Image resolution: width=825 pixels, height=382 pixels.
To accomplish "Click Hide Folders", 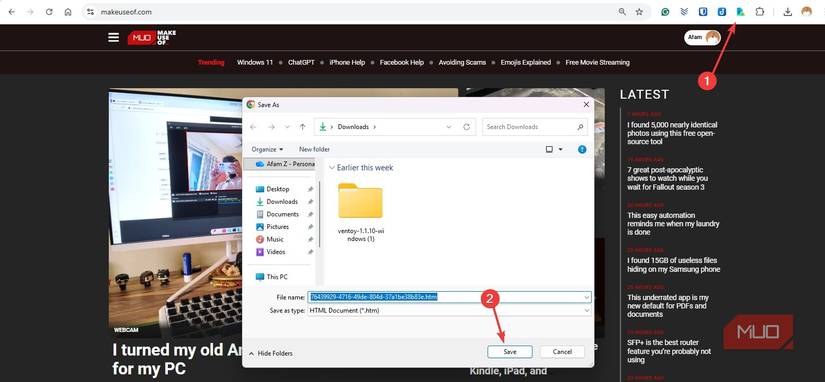I will [x=271, y=353].
